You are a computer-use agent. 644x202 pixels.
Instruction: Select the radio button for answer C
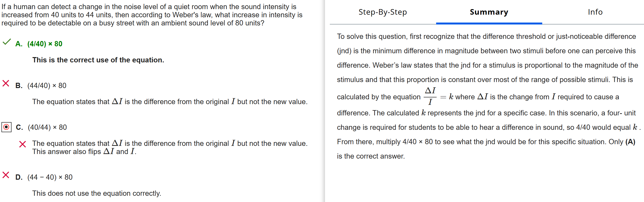point(6,127)
